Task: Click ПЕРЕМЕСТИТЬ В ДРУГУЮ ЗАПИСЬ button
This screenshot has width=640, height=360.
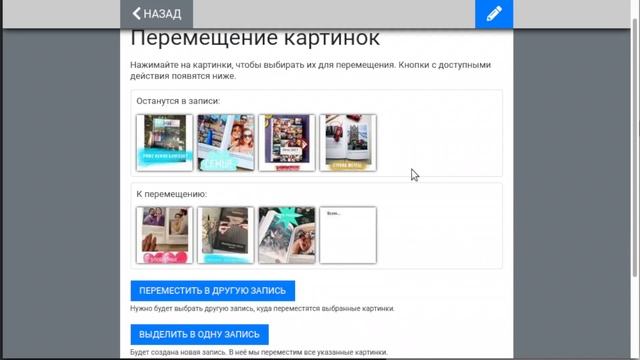Action: click(x=213, y=291)
